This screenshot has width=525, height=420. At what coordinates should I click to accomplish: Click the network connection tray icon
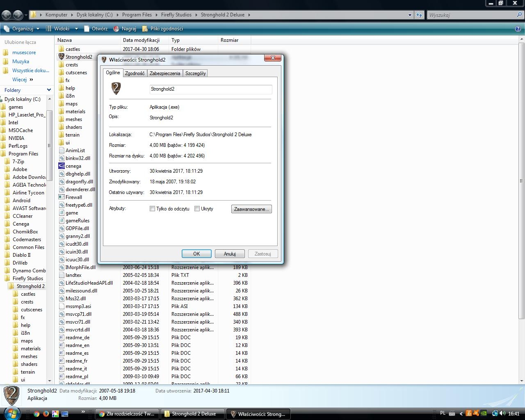[x=495, y=414]
